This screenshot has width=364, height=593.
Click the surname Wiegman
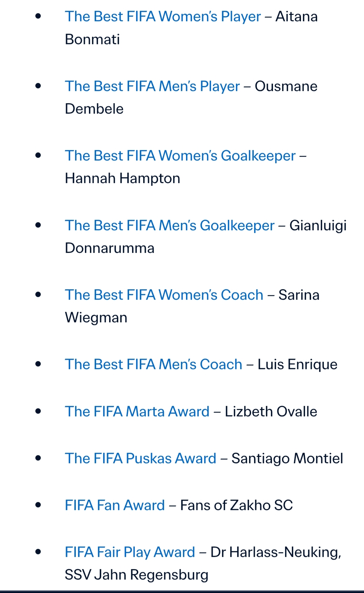(96, 318)
